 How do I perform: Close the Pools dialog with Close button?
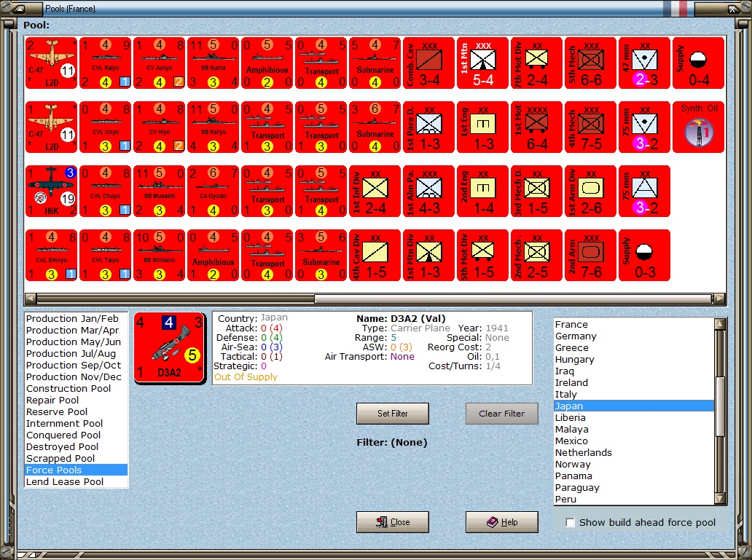click(x=392, y=522)
